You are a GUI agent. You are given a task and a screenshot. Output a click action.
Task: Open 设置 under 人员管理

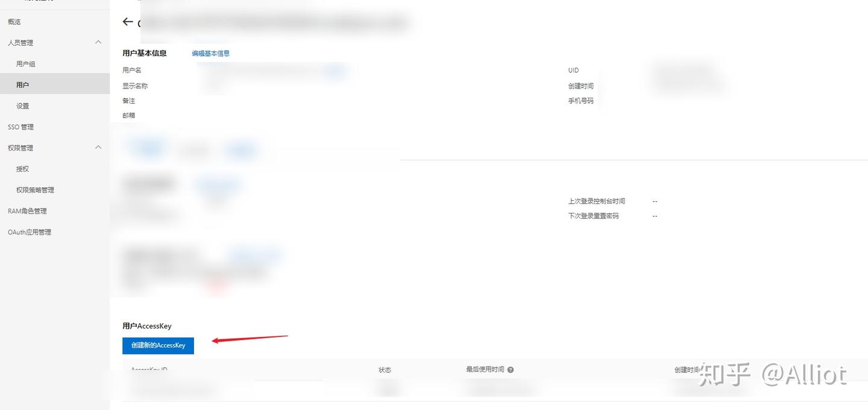(x=23, y=106)
